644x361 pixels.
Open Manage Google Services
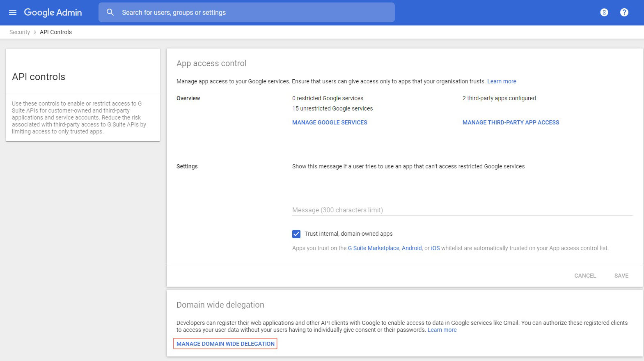point(330,122)
